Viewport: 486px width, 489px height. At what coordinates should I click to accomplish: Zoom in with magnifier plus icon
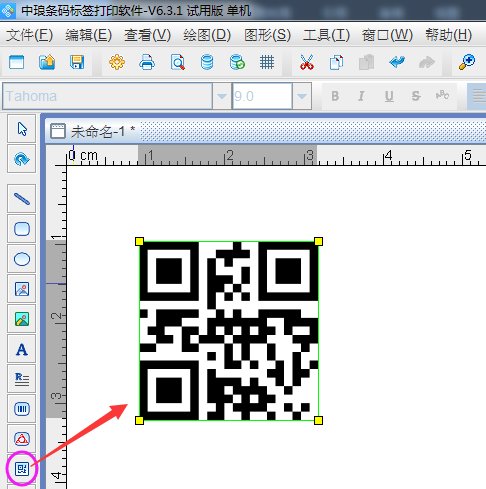(x=467, y=62)
